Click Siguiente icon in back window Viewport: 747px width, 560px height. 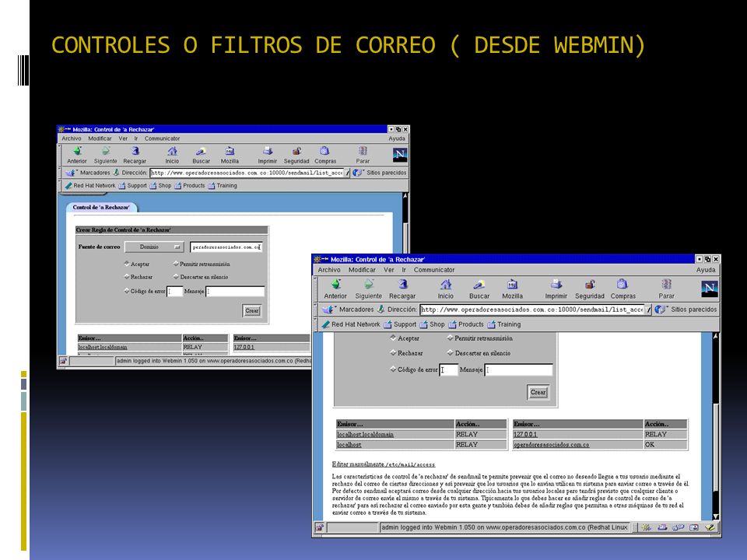pyautogui.click(x=105, y=151)
